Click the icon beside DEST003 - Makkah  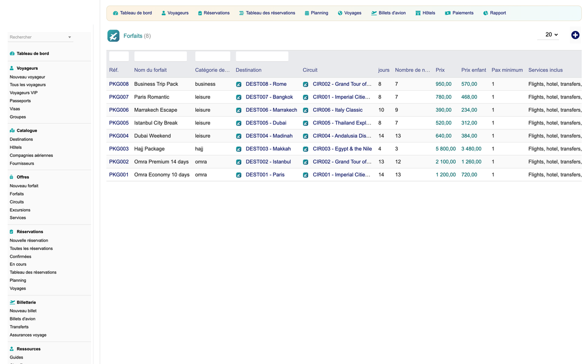[239, 149]
